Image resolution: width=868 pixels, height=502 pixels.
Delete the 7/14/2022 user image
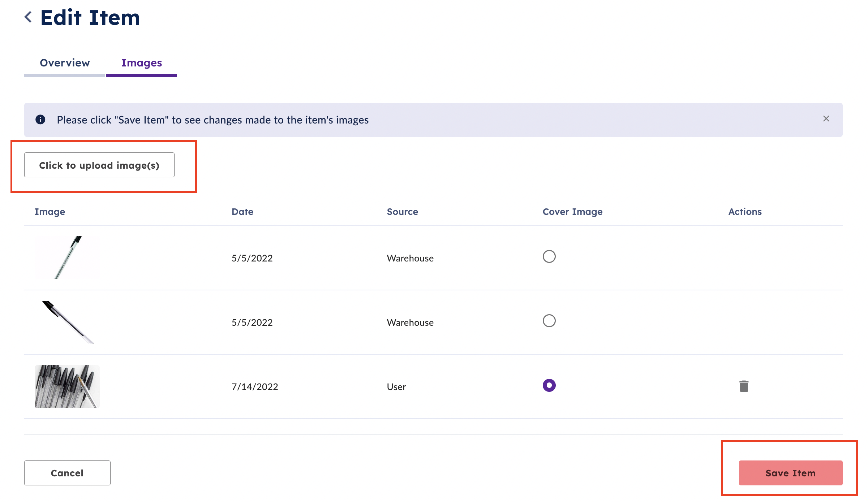pos(744,386)
